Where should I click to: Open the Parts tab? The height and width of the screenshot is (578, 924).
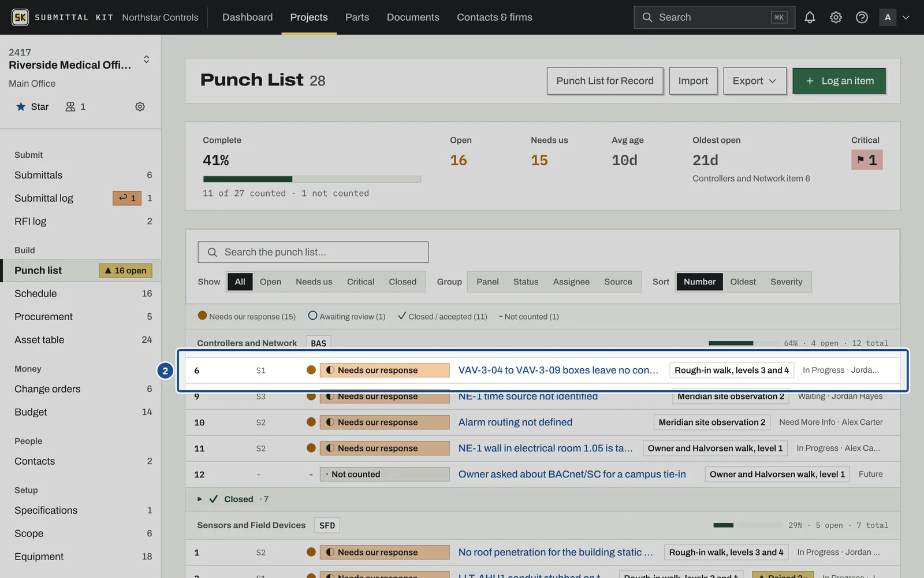pos(357,17)
